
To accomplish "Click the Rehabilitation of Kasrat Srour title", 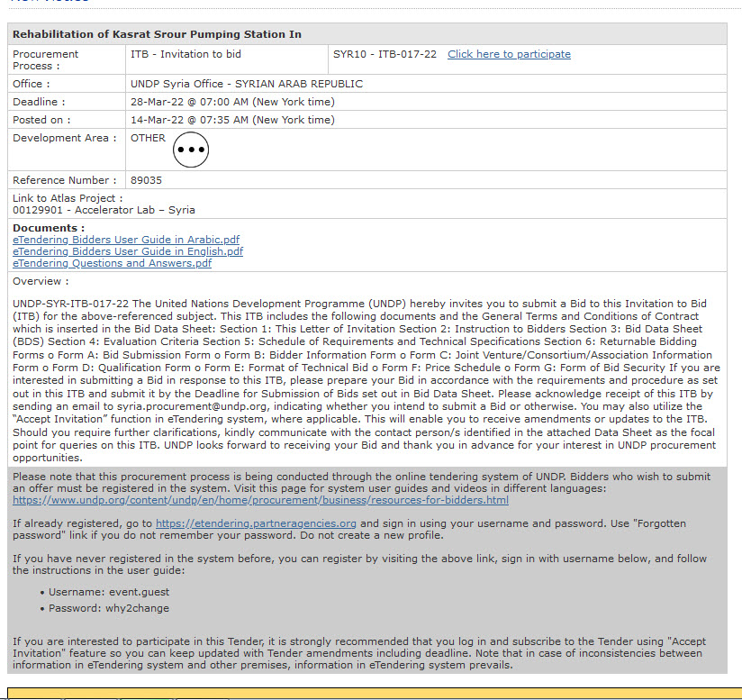I will 157,34.
